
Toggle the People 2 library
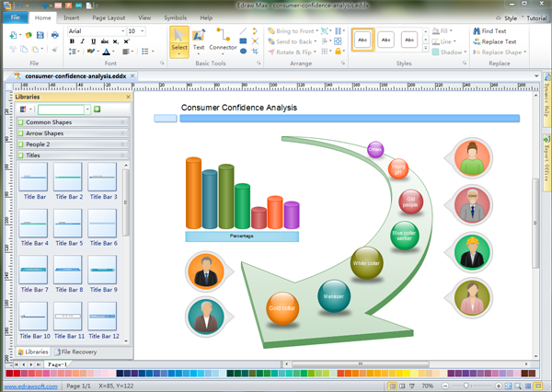pos(73,144)
